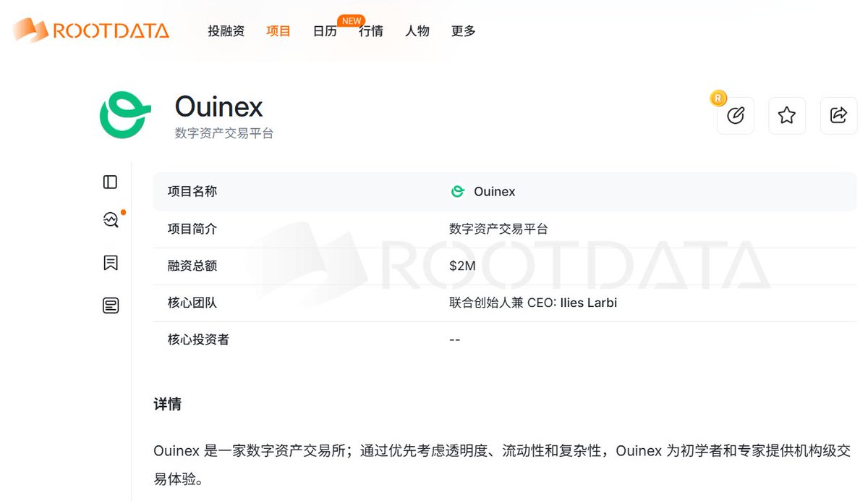Click the 融资总额 label

192,266
